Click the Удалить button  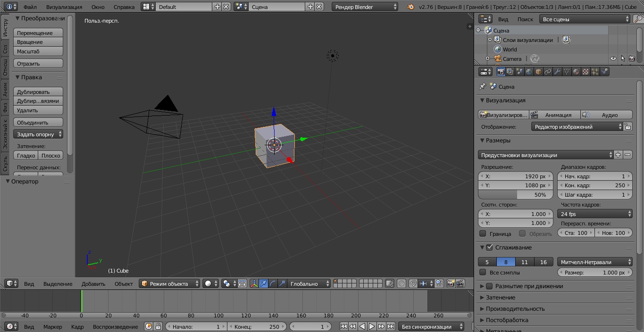[38, 110]
